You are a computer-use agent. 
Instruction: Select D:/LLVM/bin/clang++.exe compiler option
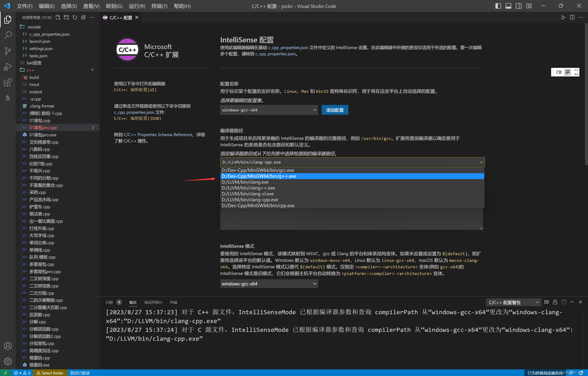352,188
